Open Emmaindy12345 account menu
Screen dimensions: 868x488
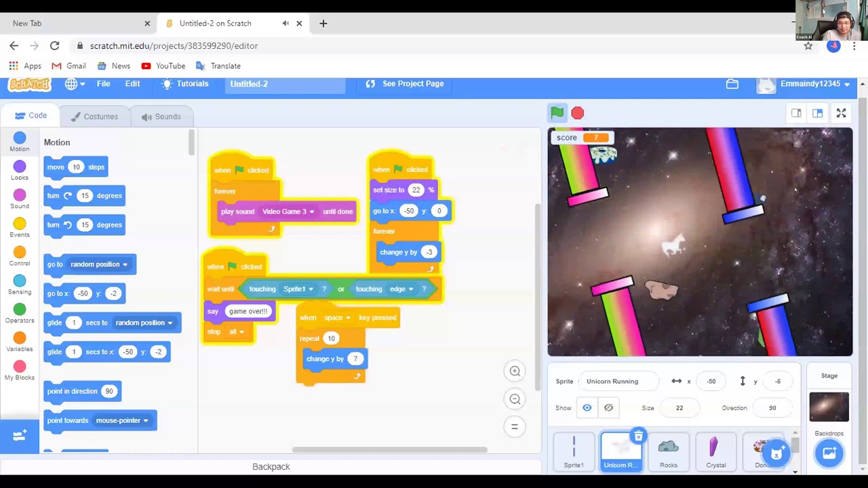pos(804,84)
